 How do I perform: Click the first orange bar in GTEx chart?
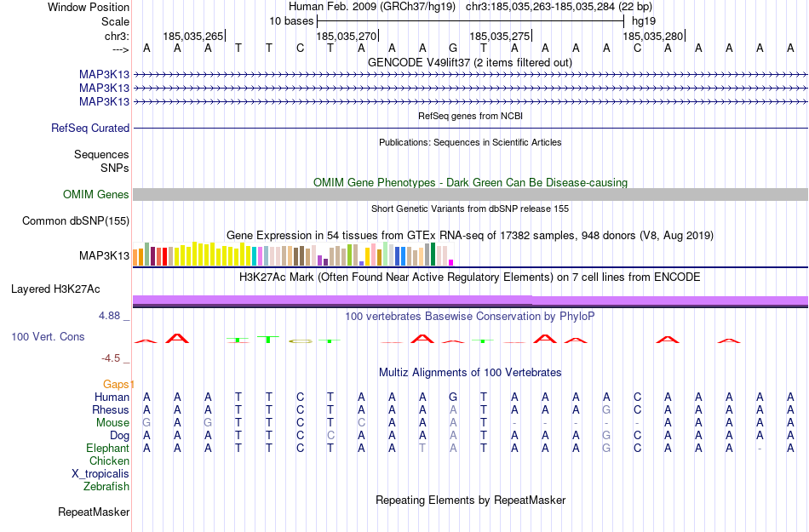tap(135, 258)
